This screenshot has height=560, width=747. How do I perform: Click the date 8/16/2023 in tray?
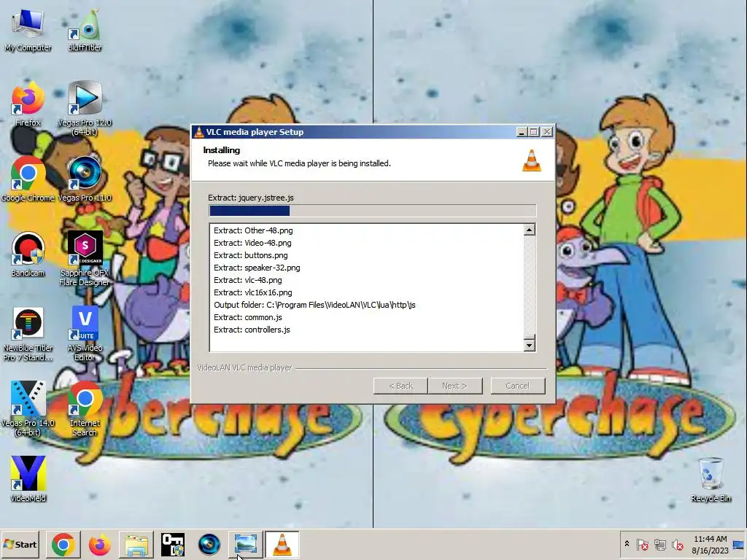(711, 551)
